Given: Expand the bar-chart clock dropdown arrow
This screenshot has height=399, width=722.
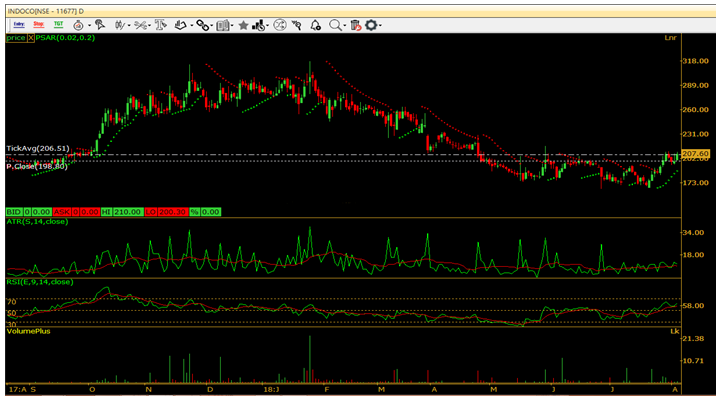Looking at the screenshot, I should coord(268,25).
